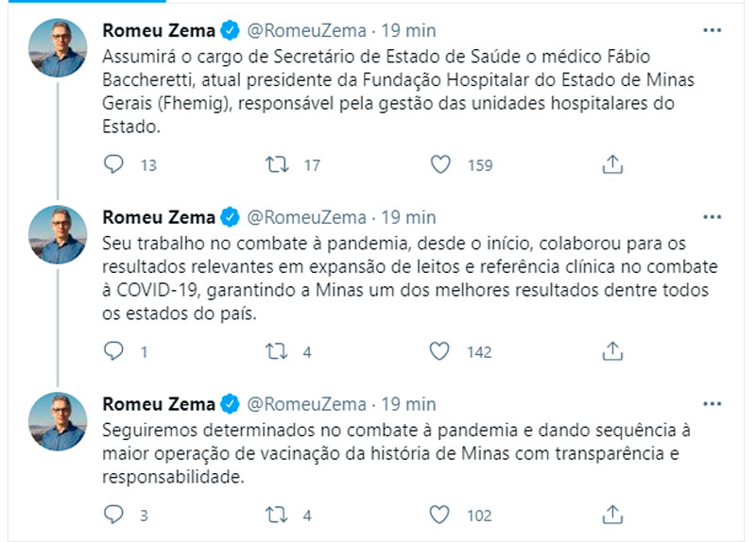Screen dimensions: 756x542
Task: Click the avatar photo on the first tweet
Action: pyautogui.click(x=59, y=48)
